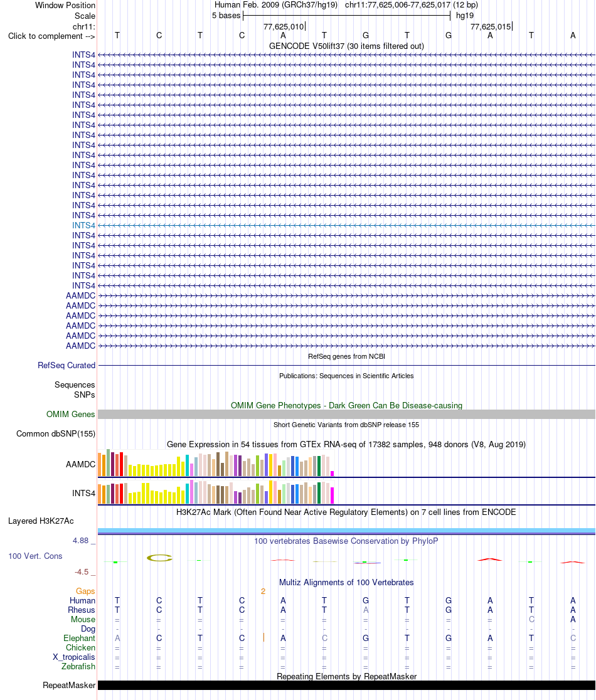Open 'Short Genetic Variants from dbSNP release 155'

coord(346,425)
